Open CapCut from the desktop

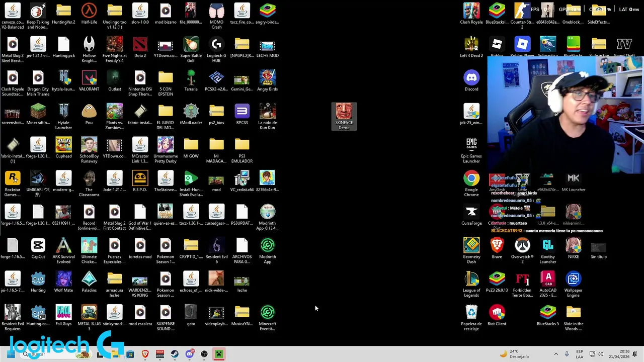tap(38, 249)
